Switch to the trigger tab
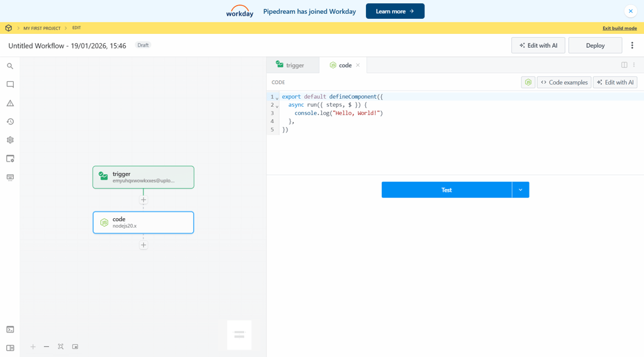The width and height of the screenshot is (644, 357). coord(293,65)
